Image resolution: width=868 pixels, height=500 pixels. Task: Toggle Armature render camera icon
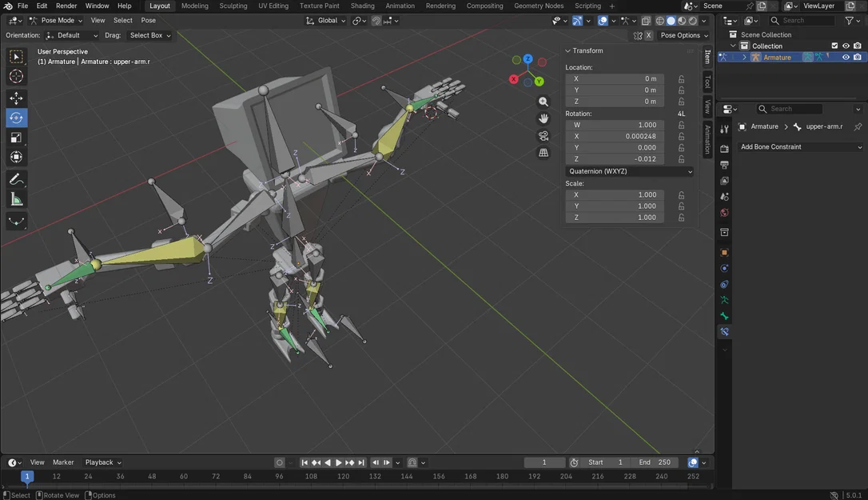coord(858,57)
